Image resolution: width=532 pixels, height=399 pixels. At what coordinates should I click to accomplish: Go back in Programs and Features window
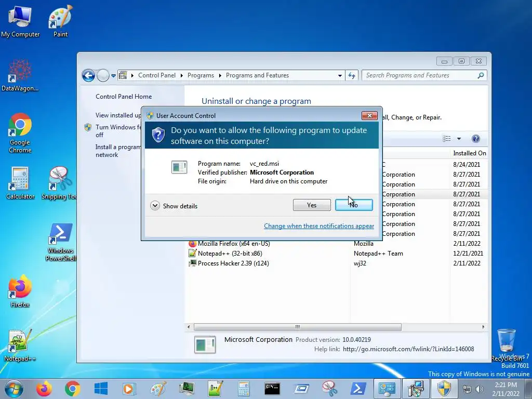88,75
